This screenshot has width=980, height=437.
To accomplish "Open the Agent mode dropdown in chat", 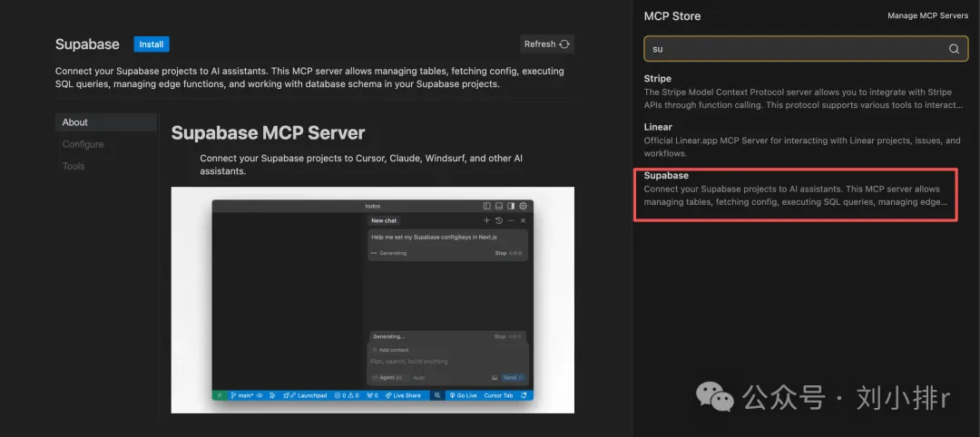I will (387, 377).
